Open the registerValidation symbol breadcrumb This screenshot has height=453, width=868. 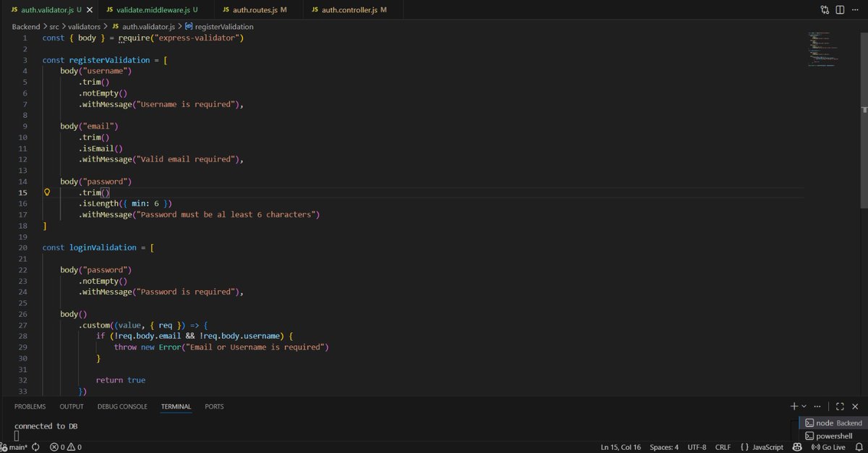[x=219, y=27]
